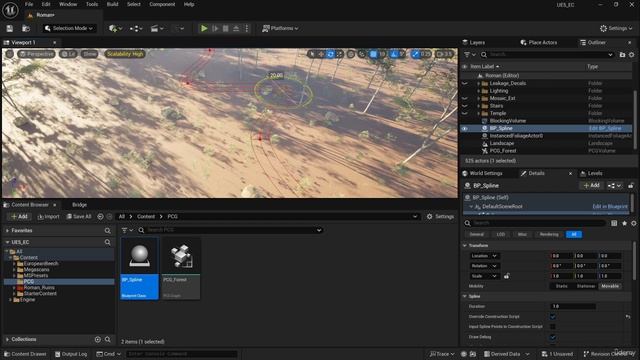
Task: Click the Browse content icon in toolbar
Action: point(26,28)
